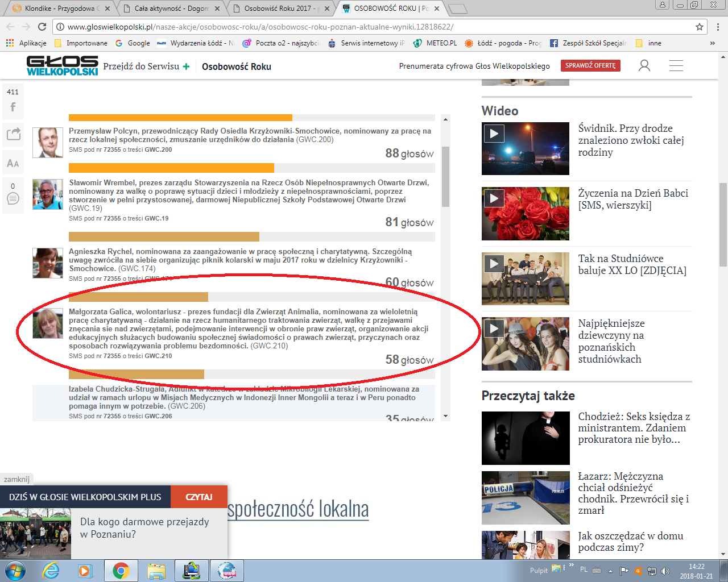Image resolution: width=728 pixels, height=582 pixels.
Task: Bookmark this page with star icon
Action: [700, 27]
